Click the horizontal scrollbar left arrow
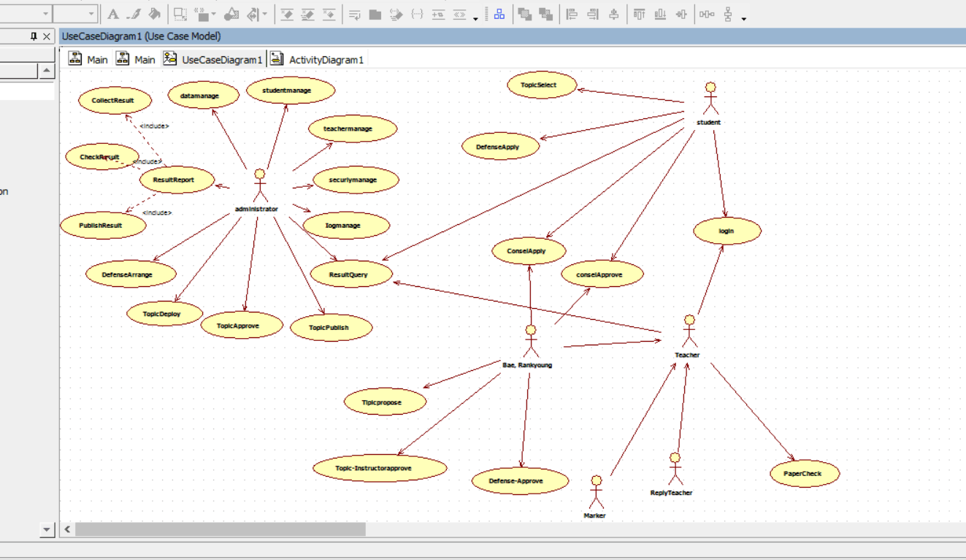The height and width of the screenshot is (560, 966). click(67, 529)
